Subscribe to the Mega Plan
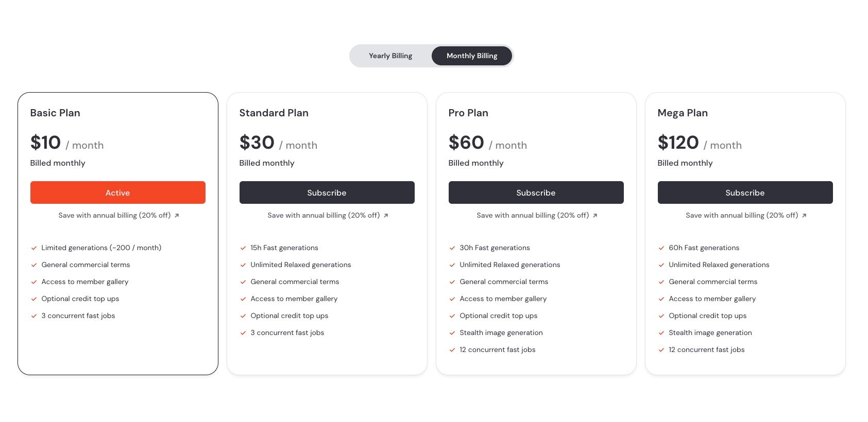868x422 pixels. point(745,192)
